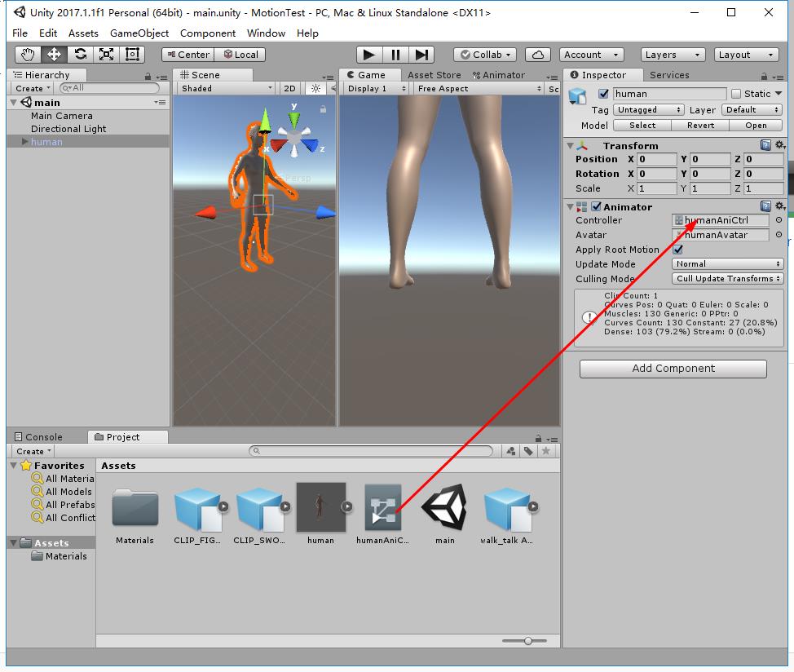The image size is (794, 672).
Task: Open the Tag Untagged dropdown
Action: 649,109
